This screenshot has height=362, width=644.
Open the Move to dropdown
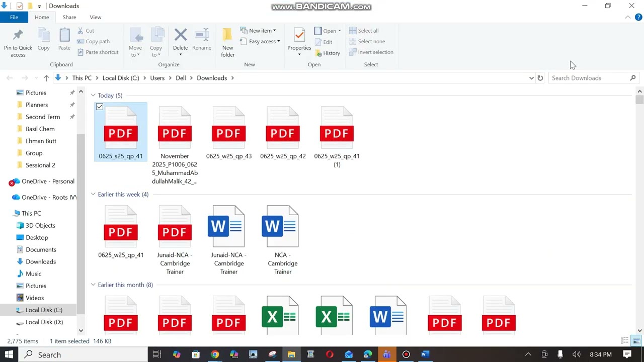point(135,51)
